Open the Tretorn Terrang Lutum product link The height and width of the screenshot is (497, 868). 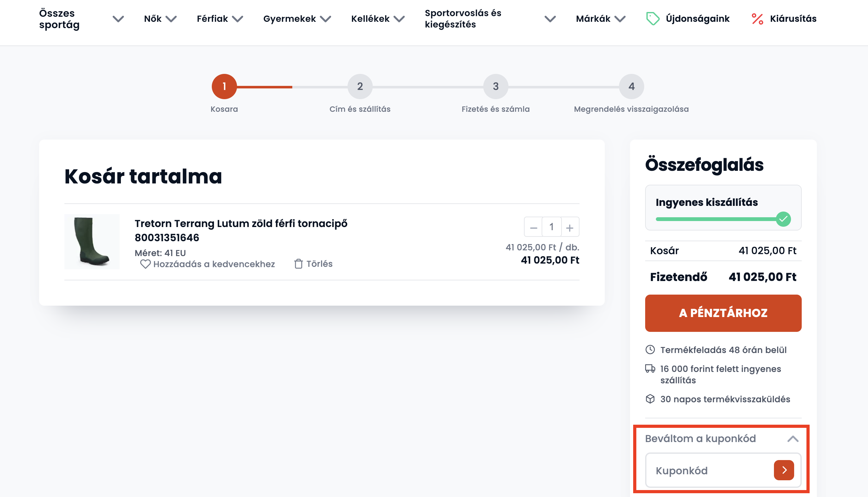pos(241,231)
